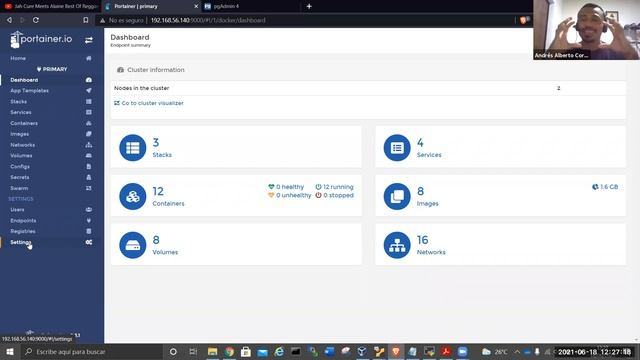
Task: Click the App Templates rocket icon
Action: [x=89, y=91]
